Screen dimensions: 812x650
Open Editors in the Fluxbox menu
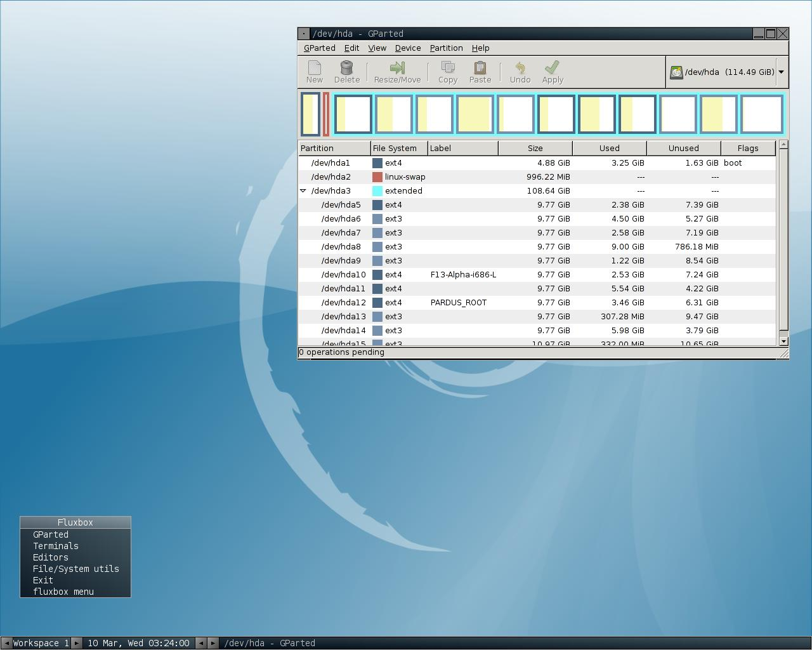(x=75, y=557)
